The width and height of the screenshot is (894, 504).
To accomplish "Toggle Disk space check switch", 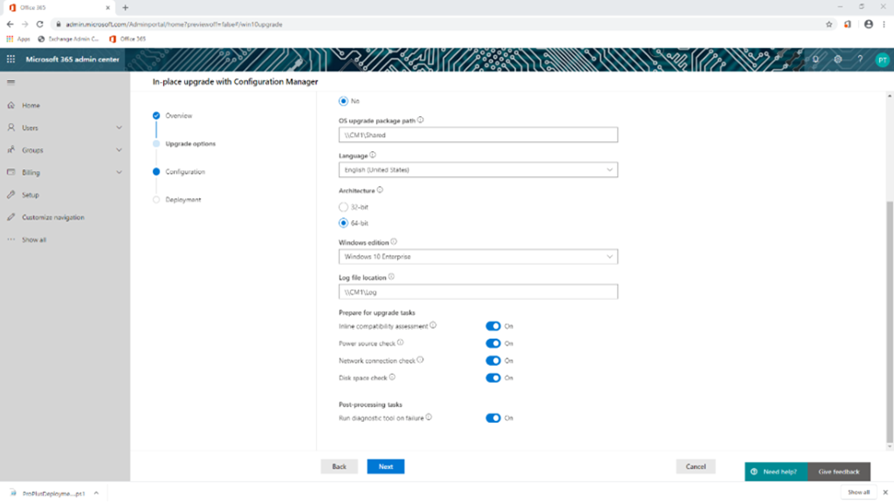I will click(493, 378).
